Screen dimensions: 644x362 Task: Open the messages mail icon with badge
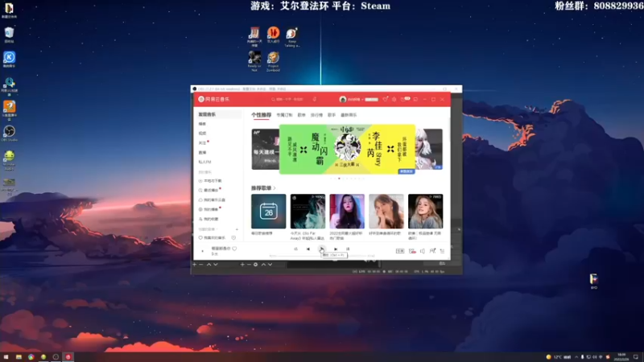pos(404,99)
